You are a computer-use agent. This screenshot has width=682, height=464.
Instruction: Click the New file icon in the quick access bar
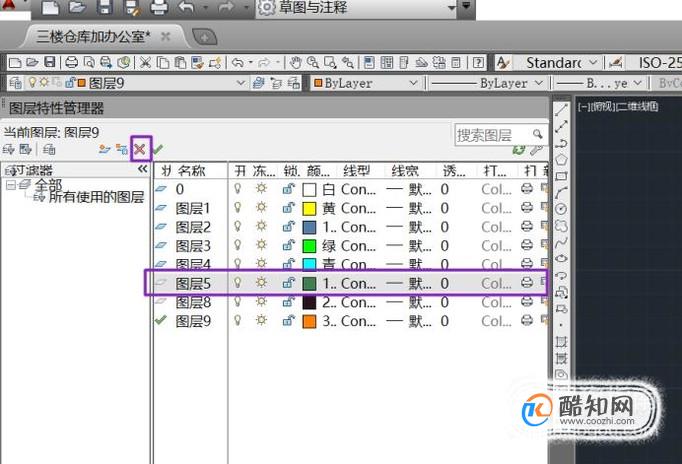(50, 7)
